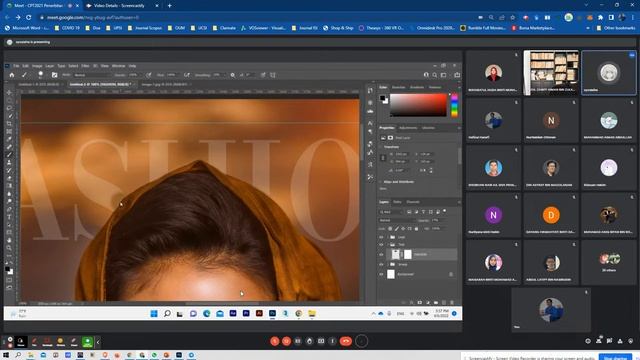The width and height of the screenshot is (640, 360).
Task: Switch to the Adjustments panel tab
Action: (x=408, y=128)
